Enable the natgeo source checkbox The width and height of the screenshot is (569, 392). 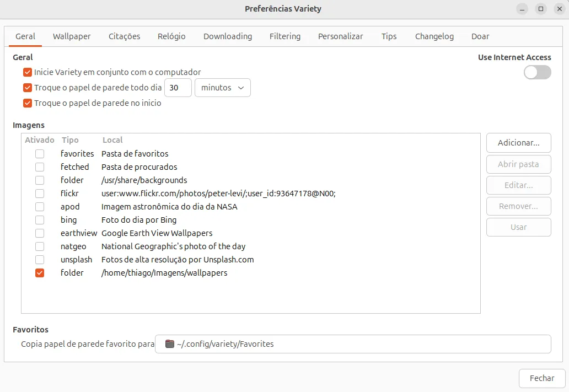pyautogui.click(x=40, y=246)
